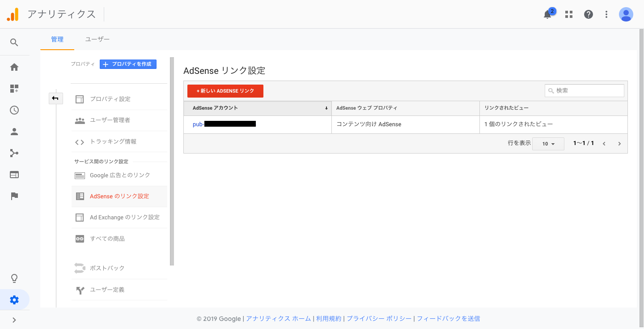Viewport: 644px width, 329px height.
Task: Sort by AdSense アカウント column header
Action: pyautogui.click(x=257, y=108)
